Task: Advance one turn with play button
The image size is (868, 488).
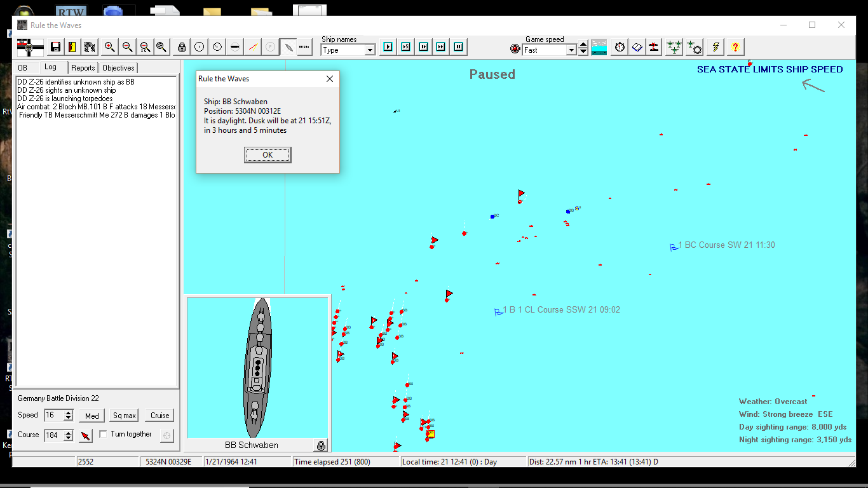Action: pos(388,47)
